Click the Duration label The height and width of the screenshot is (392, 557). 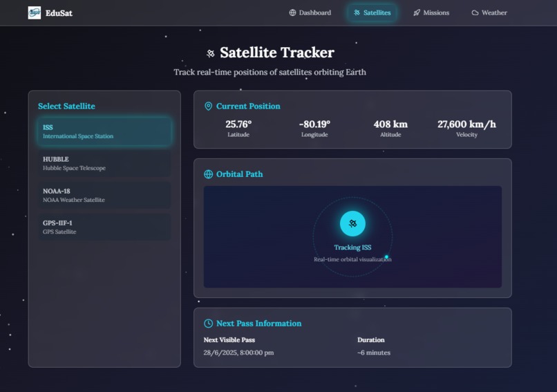tap(371, 339)
